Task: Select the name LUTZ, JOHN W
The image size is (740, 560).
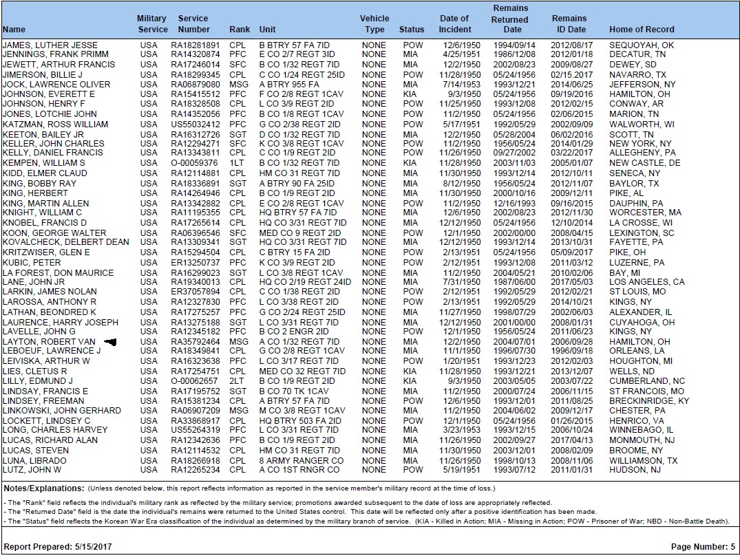Action: coord(32,470)
